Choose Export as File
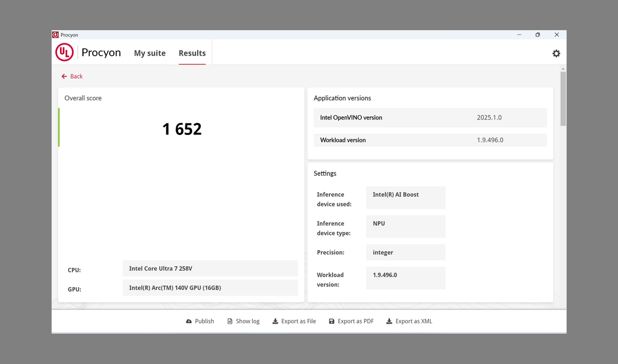Viewport: 618px width, 364px height. [294, 321]
